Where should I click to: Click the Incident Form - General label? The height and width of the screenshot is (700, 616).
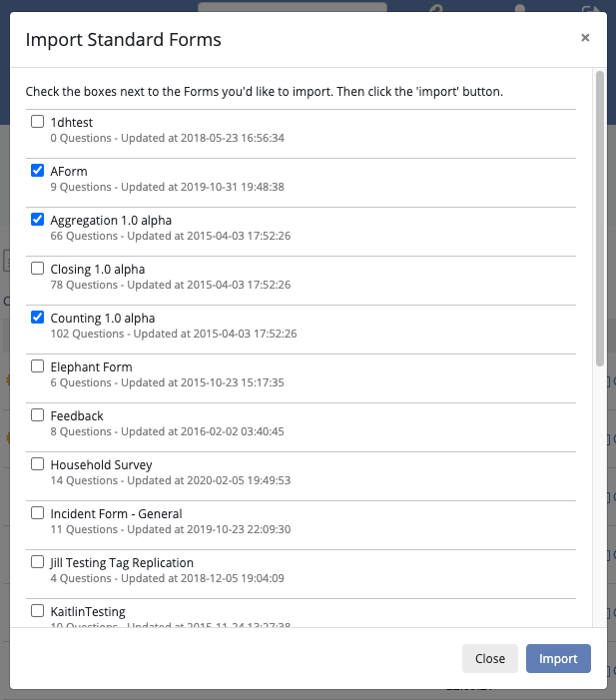pos(116,514)
